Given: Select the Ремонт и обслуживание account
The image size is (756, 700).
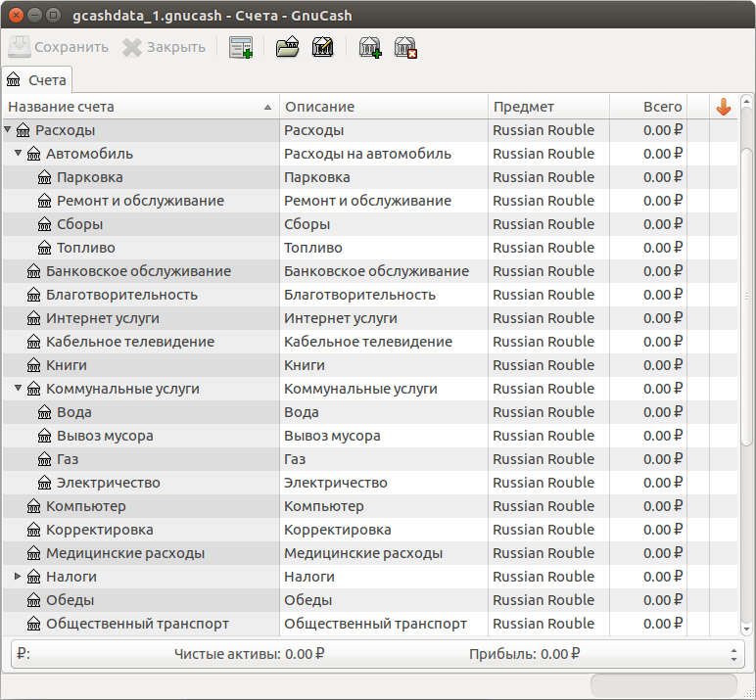Looking at the screenshot, I should coord(140,201).
